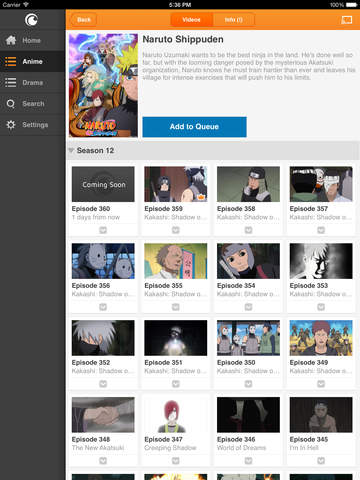Go to Drama in the sidebar
This screenshot has width=360, height=480.
point(33,82)
